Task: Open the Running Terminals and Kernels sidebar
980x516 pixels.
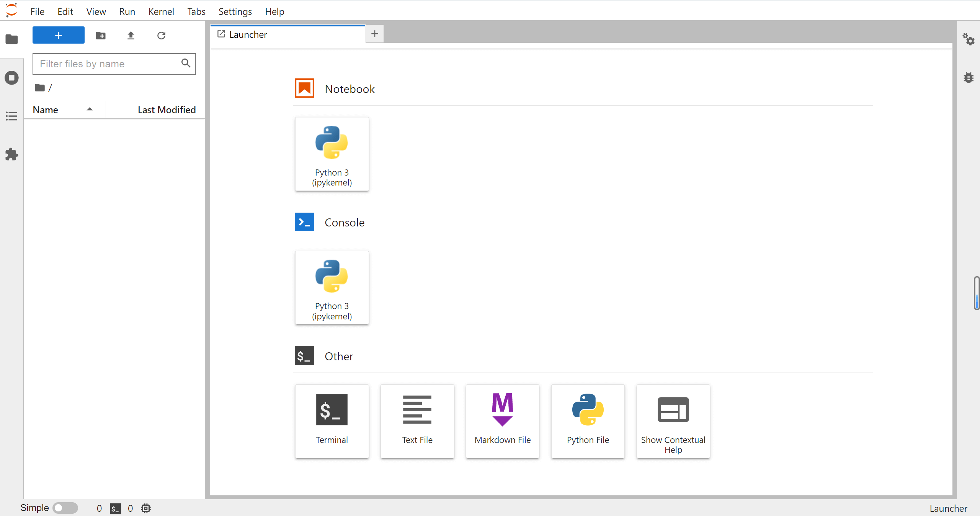Action: (x=11, y=78)
